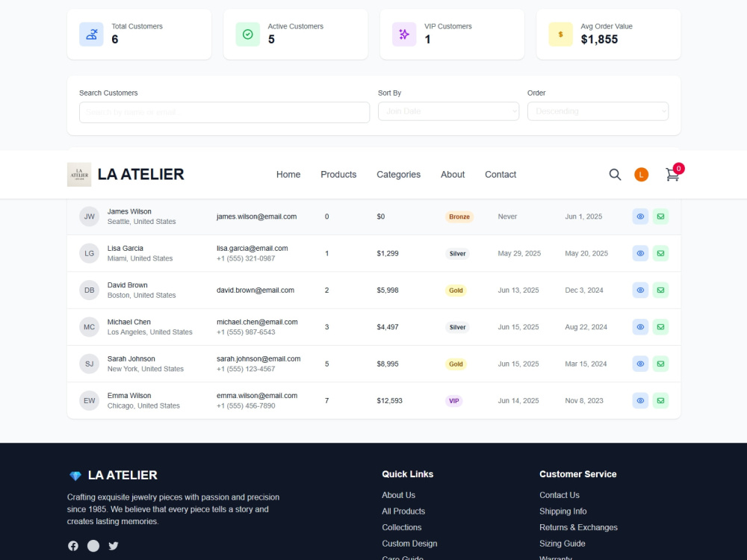This screenshot has height=560, width=747.
Task: Click Gold badge in David Brown row
Action: (x=456, y=290)
